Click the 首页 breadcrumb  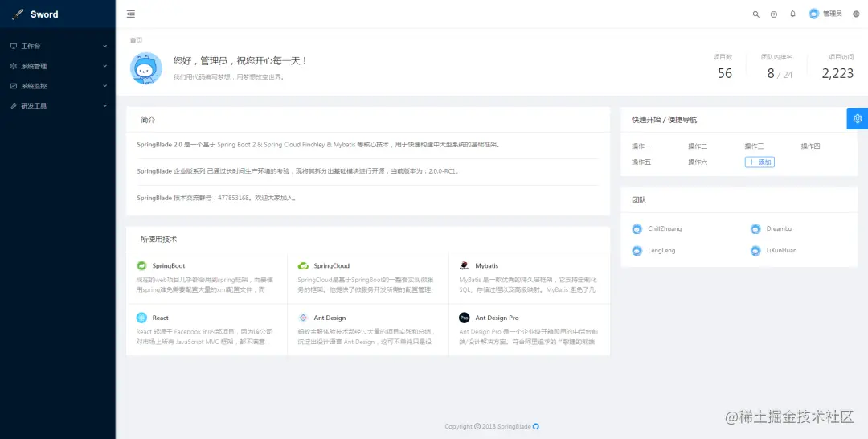coord(136,40)
